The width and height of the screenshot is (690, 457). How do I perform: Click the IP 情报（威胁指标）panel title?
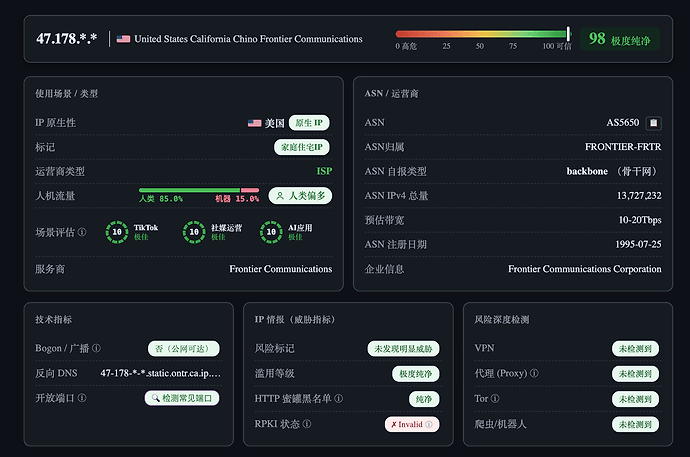pos(297,319)
